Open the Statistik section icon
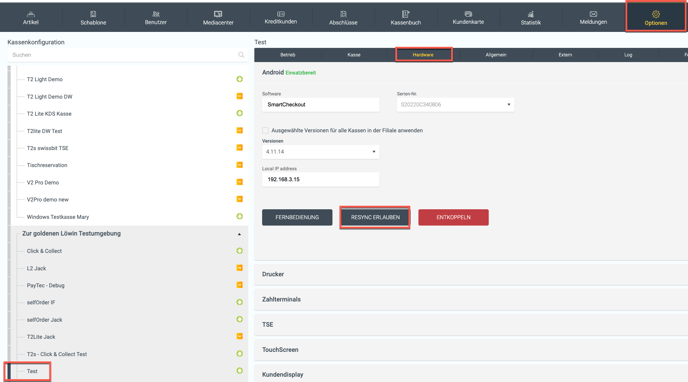 click(530, 14)
